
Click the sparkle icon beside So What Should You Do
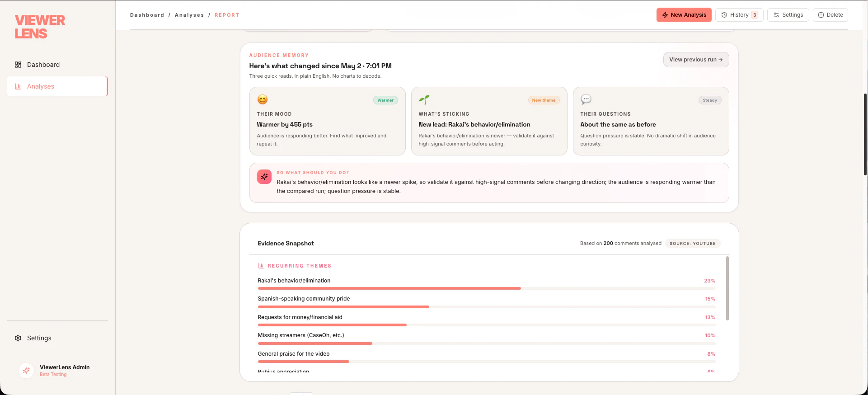click(264, 177)
